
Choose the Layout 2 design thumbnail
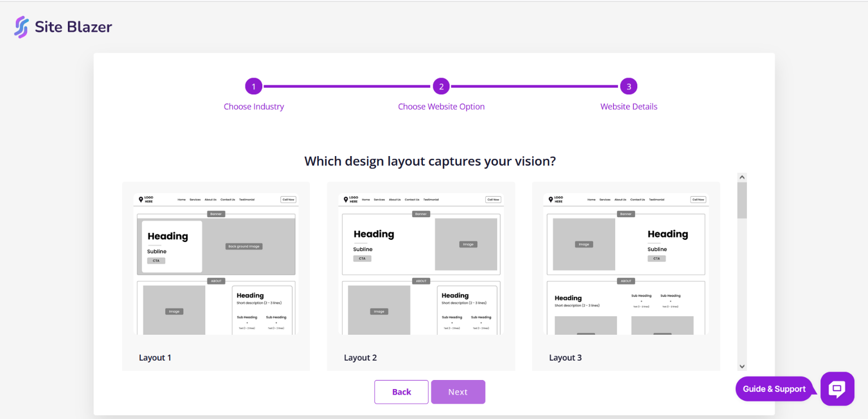(x=421, y=264)
